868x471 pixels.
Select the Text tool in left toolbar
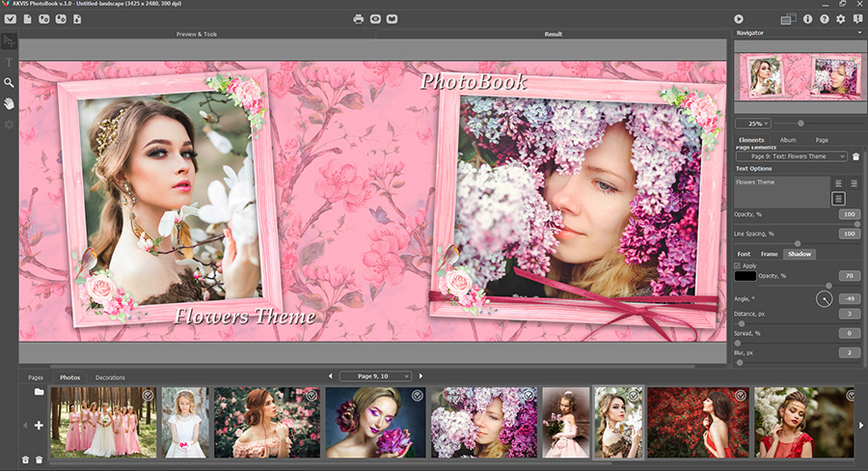tap(9, 62)
